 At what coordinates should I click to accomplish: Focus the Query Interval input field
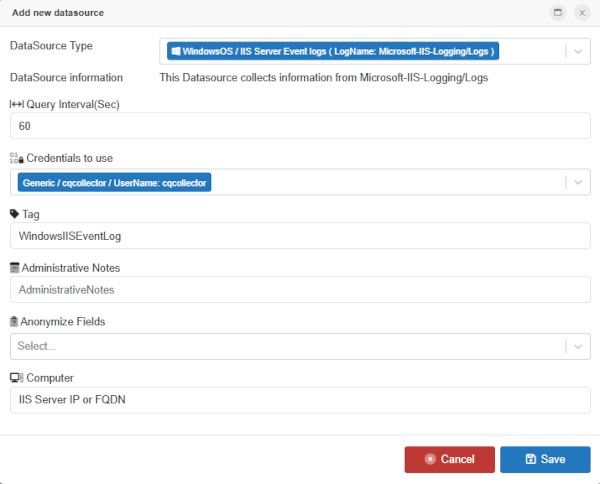(x=300, y=126)
